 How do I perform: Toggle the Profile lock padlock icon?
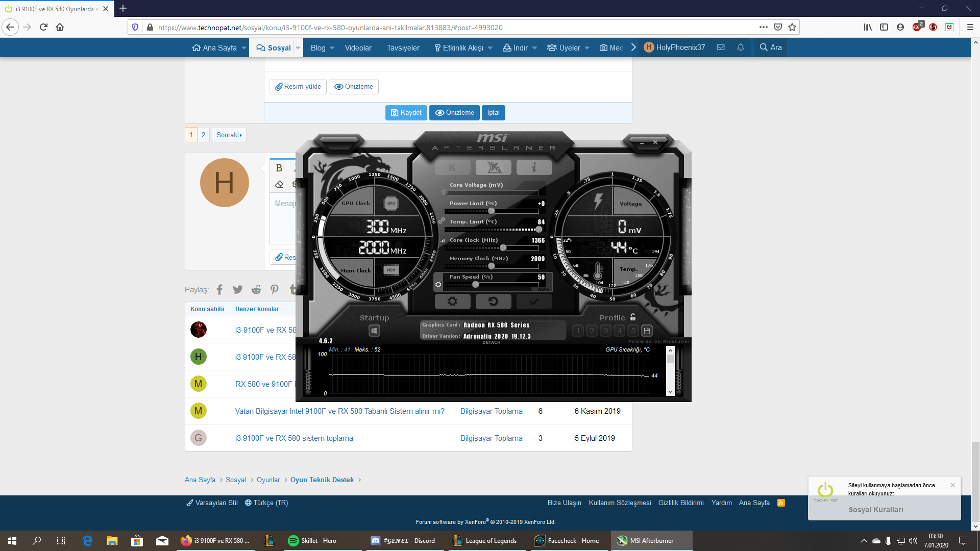pos(633,317)
